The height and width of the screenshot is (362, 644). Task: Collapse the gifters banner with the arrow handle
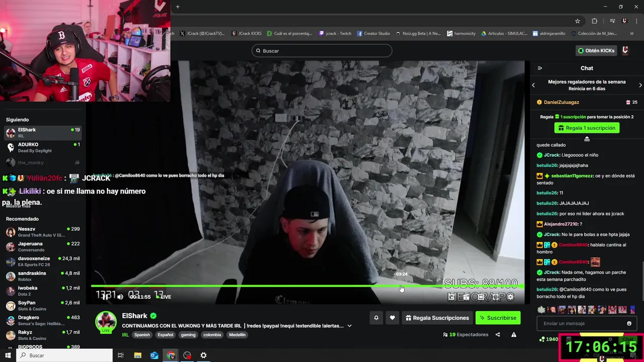(587, 139)
